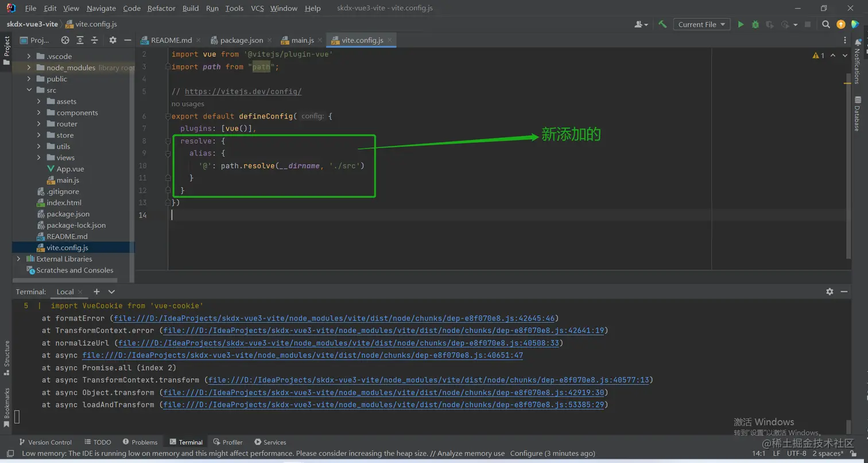Toggle the Project side tab
The height and width of the screenshot is (463, 868).
tap(6, 50)
